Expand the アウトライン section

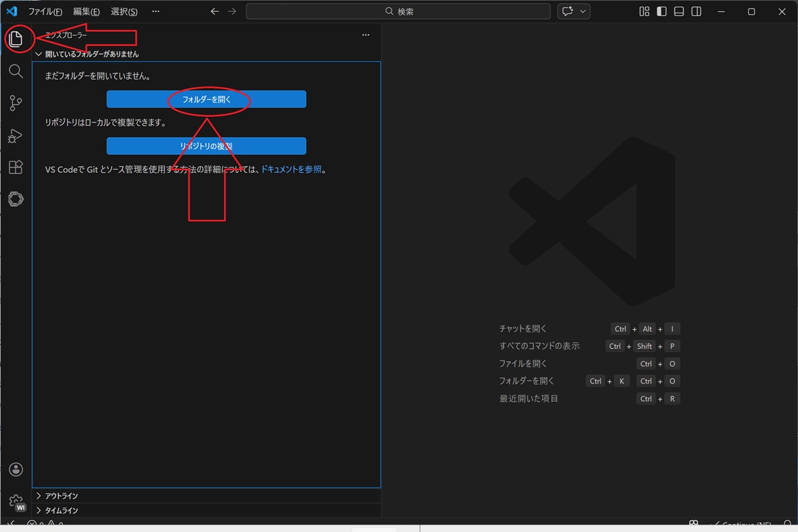coord(61,496)
